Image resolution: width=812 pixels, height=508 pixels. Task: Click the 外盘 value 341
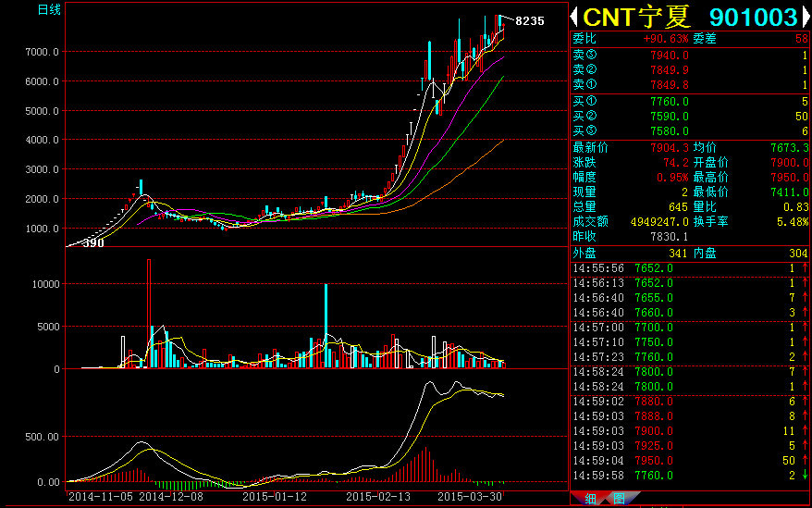point(679,254)
